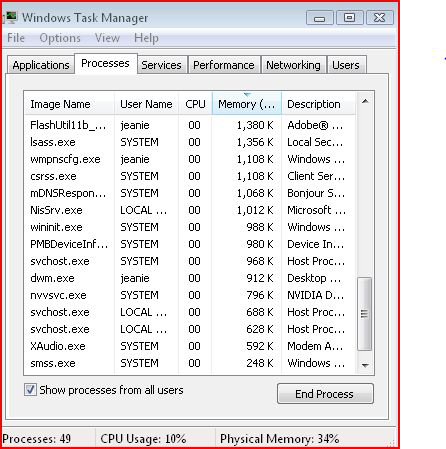This screenshot has height=449, width=446.
Task: Open the Options menu
Action: click(60, 38)
